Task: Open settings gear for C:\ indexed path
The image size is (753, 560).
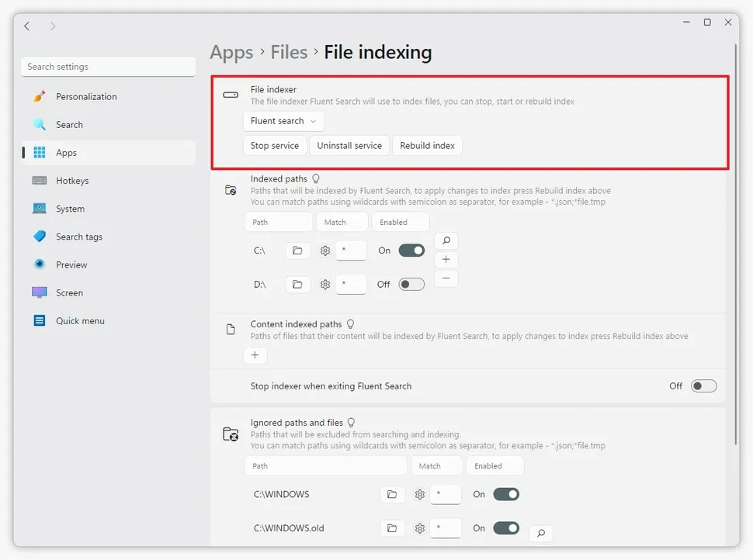Action: point(325,251)
